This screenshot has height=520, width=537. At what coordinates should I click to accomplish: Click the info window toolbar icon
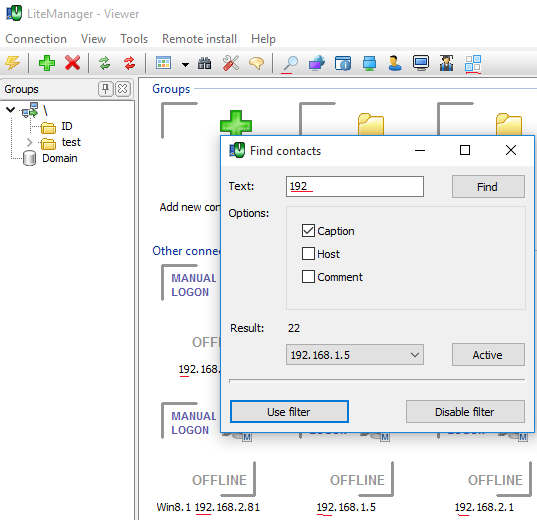[x=343, y=63]
